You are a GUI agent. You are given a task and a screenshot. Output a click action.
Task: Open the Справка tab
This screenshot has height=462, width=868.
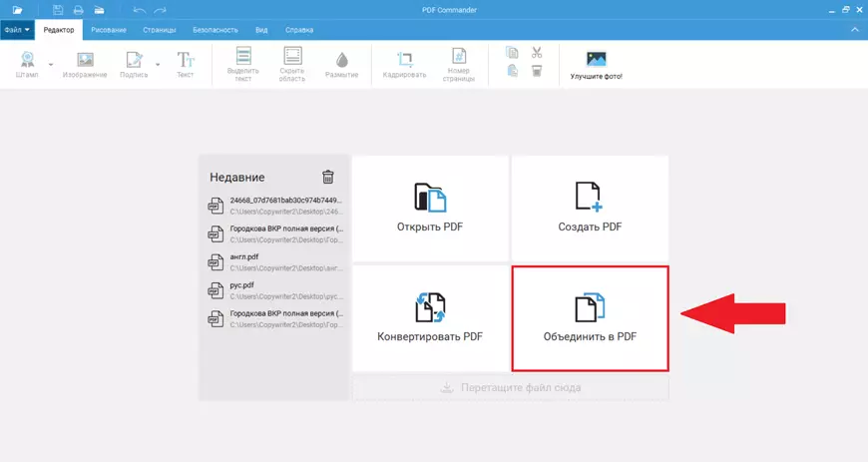[x=299, y=30]
